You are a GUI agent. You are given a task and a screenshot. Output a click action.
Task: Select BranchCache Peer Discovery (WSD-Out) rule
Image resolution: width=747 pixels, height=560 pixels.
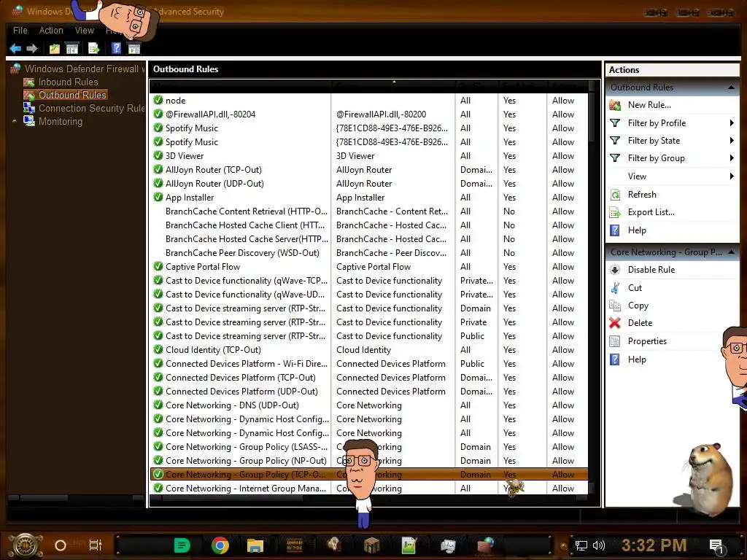[x=369, y=252]
